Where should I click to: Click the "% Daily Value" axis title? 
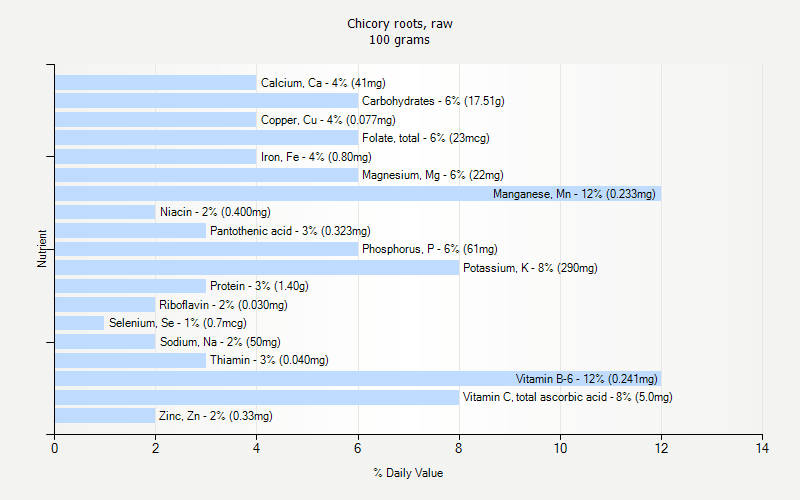coord(408,473)
